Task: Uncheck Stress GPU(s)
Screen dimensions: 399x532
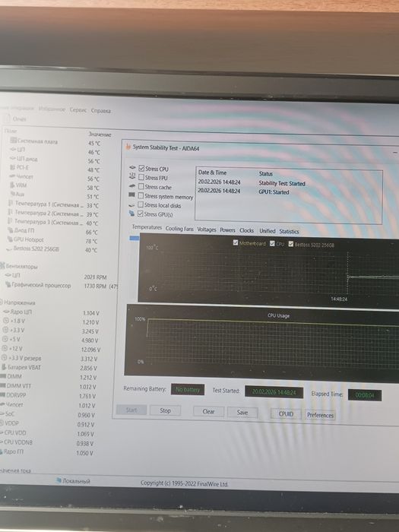Action: [141, 214]
